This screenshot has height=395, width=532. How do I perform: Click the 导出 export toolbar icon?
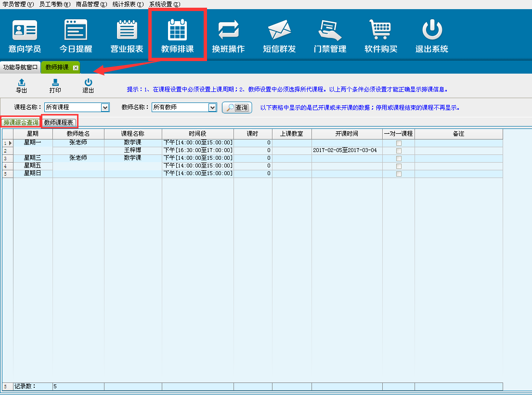click(21, 83)
